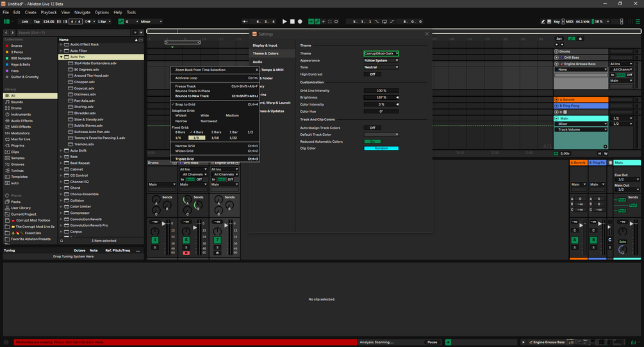Click the Set locator button
This screenshot has width=644, height=347.
[559, 38]
